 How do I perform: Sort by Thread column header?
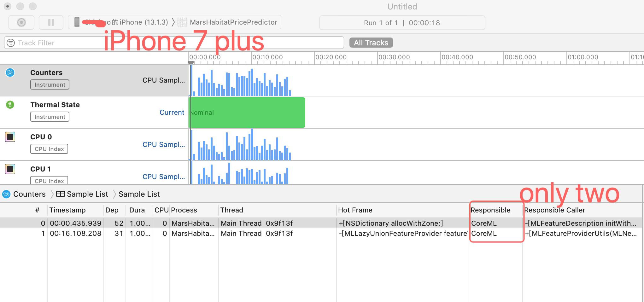coord(278,210)
